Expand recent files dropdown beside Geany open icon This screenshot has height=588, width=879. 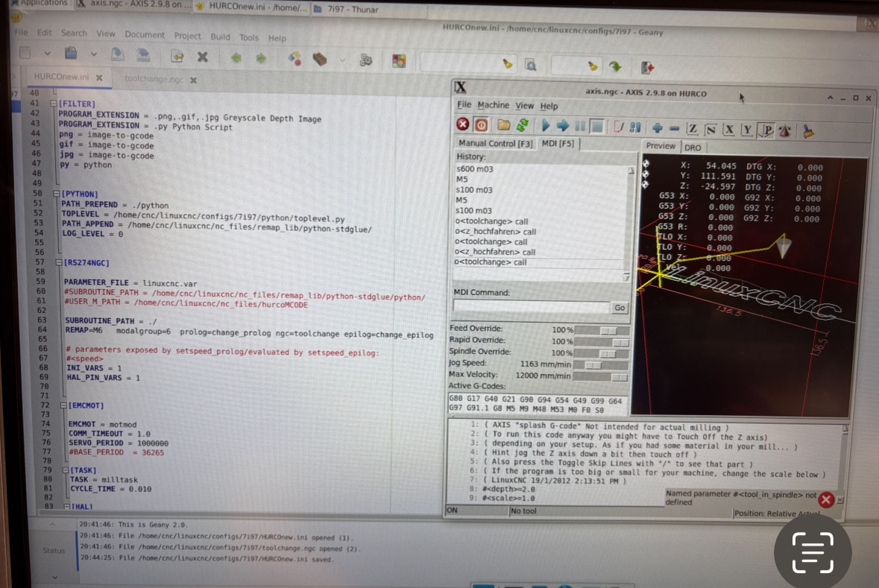tap(94, 54)
